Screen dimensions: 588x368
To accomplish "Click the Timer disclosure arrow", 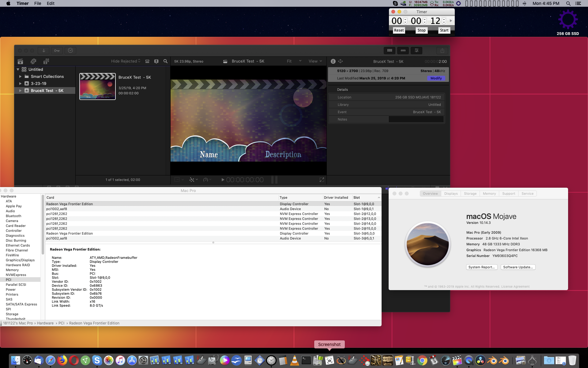I will tap(451, 21).
